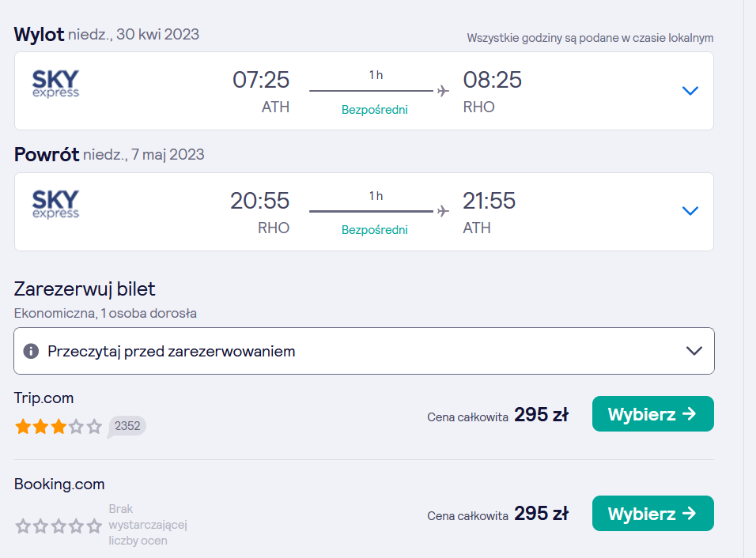The height and width of the screenshot is (558, 756).
Task: Click the airplane icon on the ATH–RHO route
Action: pos(443,91)
